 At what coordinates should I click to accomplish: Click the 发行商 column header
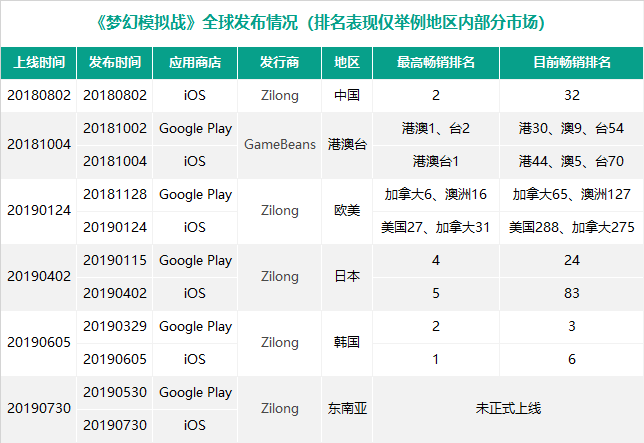279,63
